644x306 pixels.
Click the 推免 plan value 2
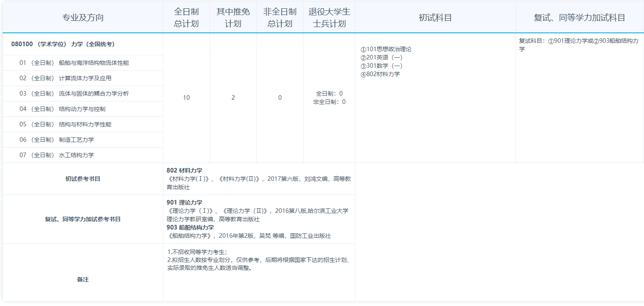[233, 98]
